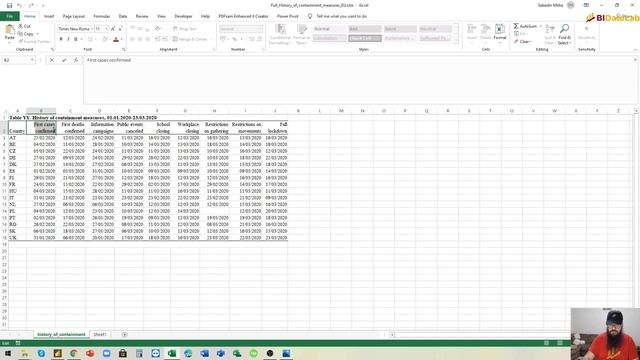Open Insert Function from fx icon
Screen dimensions: 640x360
coord(76,60)
